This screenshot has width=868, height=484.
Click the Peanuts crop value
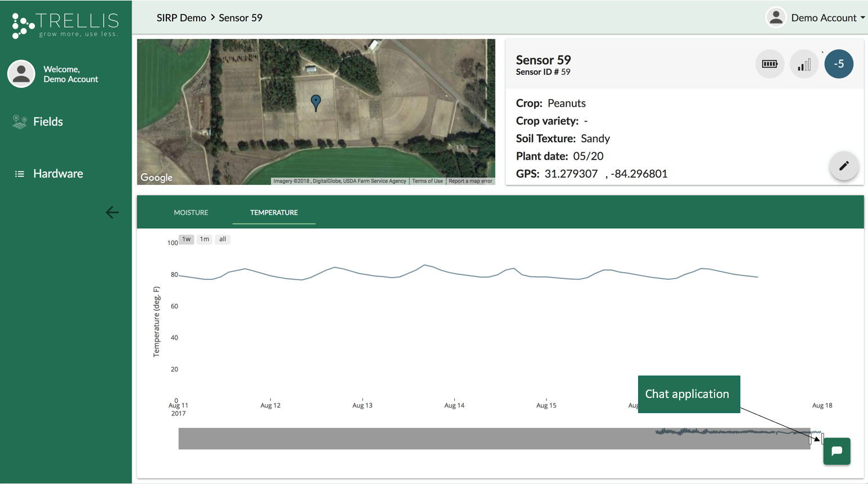pos(567,103)
